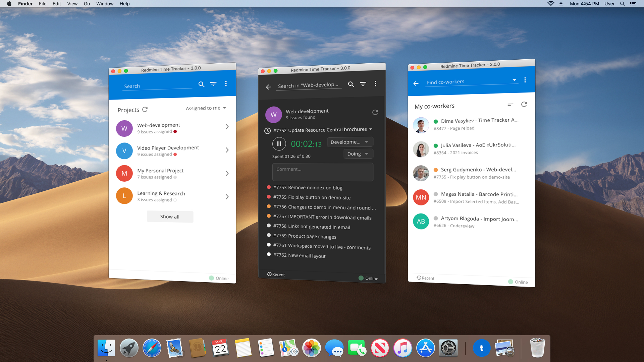
Task: Refresh the Projects list
Action: click(x=145, y=109)
